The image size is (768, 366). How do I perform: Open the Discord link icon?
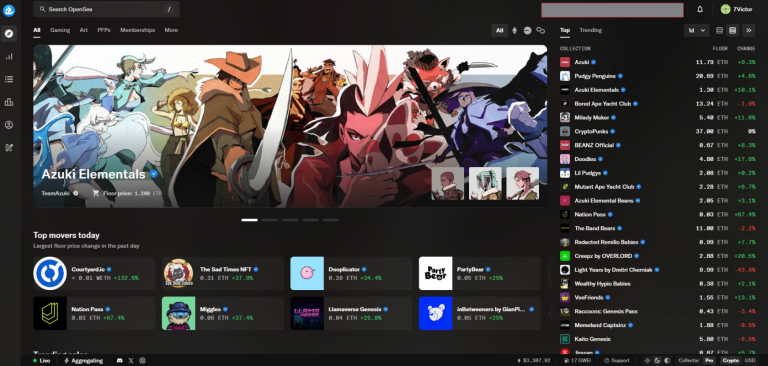[x=120, y=361]
